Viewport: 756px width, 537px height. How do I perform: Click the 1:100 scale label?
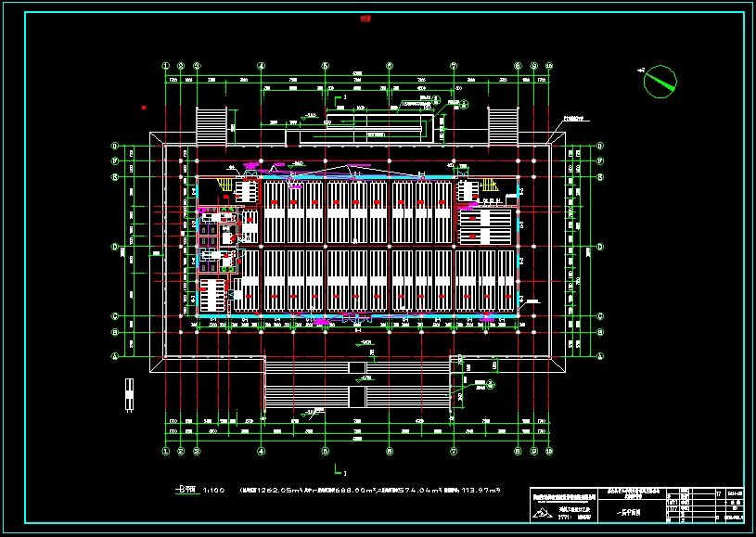212,490
